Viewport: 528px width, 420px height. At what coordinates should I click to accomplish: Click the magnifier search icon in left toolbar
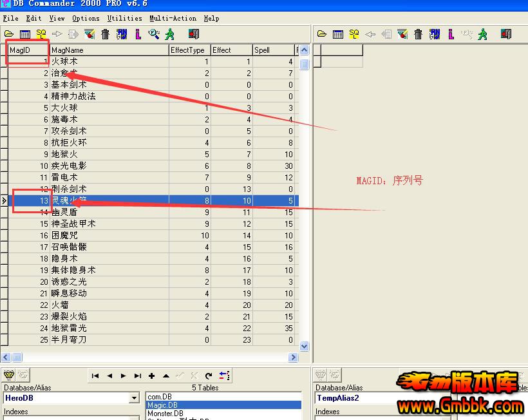click(154, 34)
